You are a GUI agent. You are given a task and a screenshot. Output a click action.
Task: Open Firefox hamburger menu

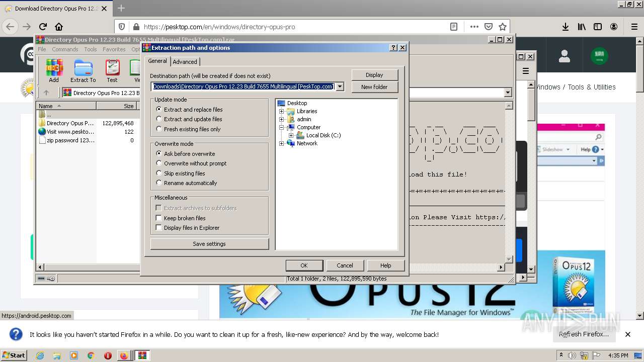pyautogui.click(x=634, y=27)
